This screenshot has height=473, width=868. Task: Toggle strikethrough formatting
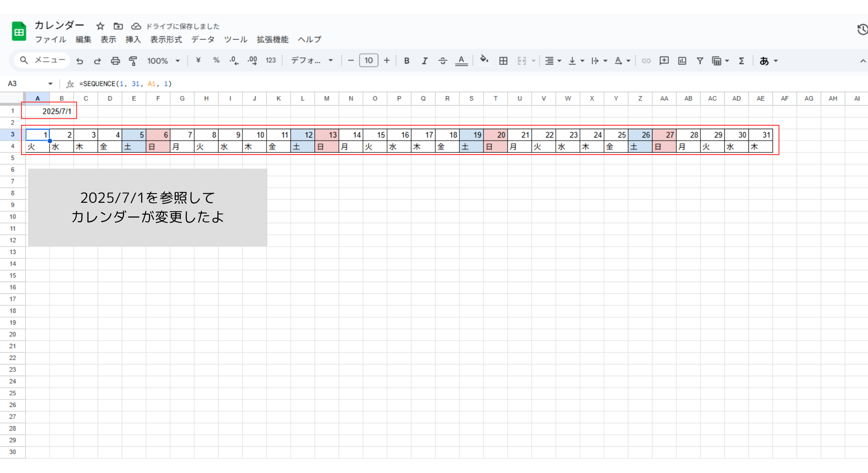tap(443, 61)
